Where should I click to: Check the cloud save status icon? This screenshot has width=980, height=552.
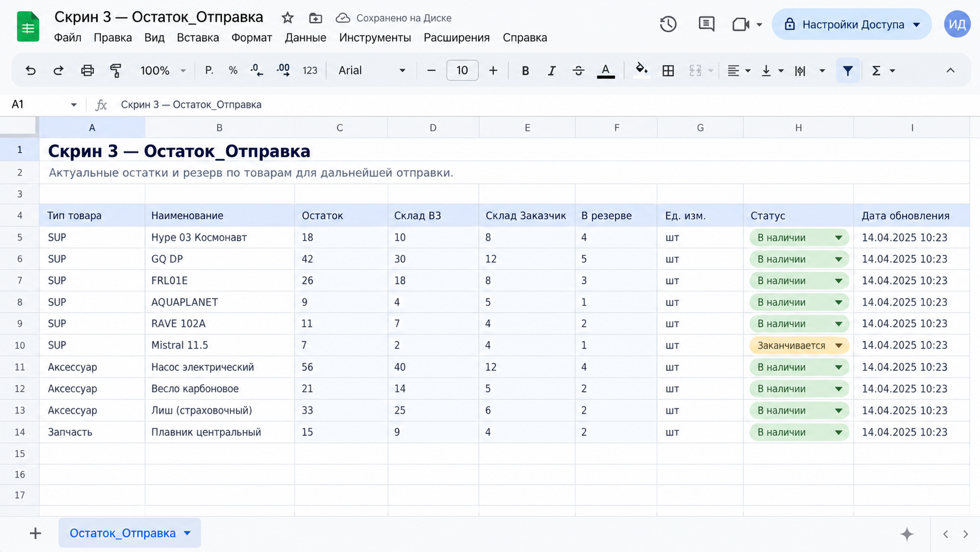coord(343,18)
